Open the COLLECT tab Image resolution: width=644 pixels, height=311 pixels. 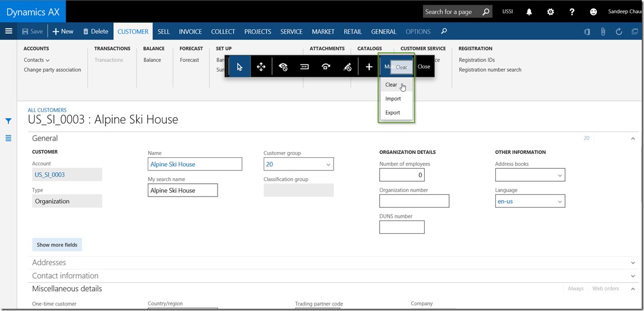pyautogui.click(x=223, y=32)
